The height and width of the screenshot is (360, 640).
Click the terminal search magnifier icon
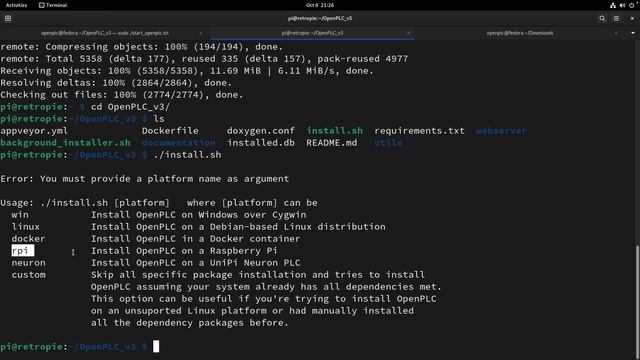602,18
